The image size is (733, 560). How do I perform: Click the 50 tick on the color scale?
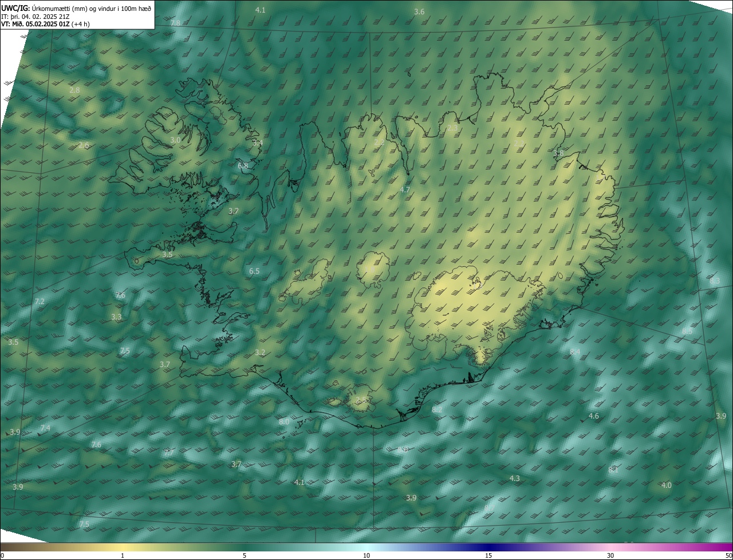coord(729,556)
